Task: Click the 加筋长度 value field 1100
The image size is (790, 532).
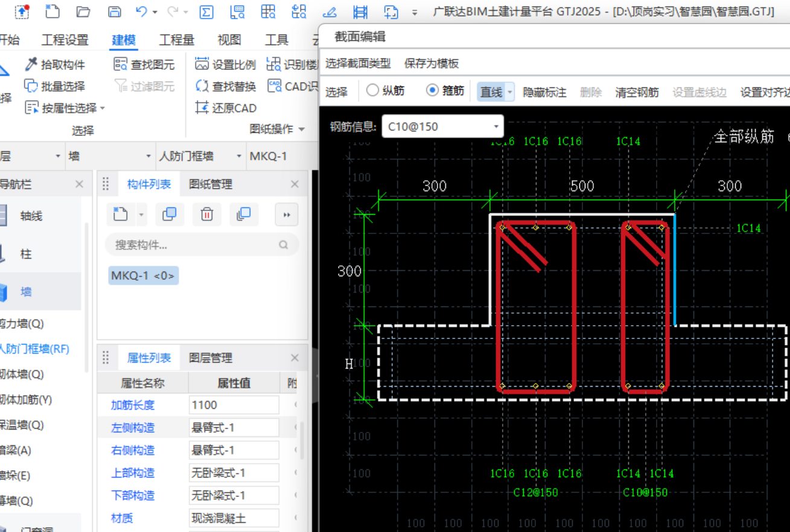Action: tap(234, 405)
